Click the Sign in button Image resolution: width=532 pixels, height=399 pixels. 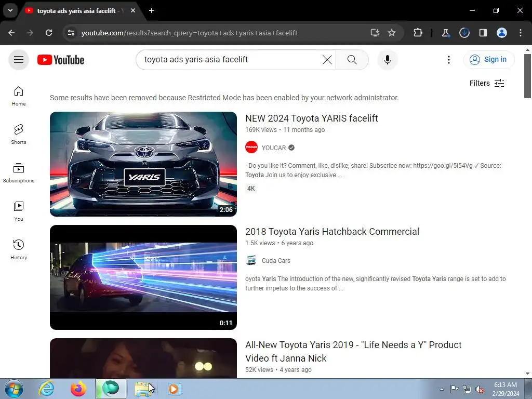489,60
